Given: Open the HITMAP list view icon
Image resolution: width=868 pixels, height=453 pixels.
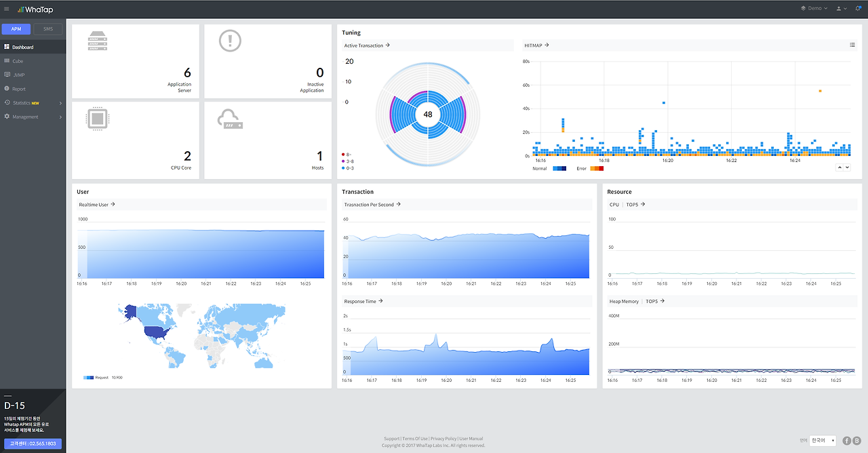Looking at the screenshot, I should [x=852, y=45].
